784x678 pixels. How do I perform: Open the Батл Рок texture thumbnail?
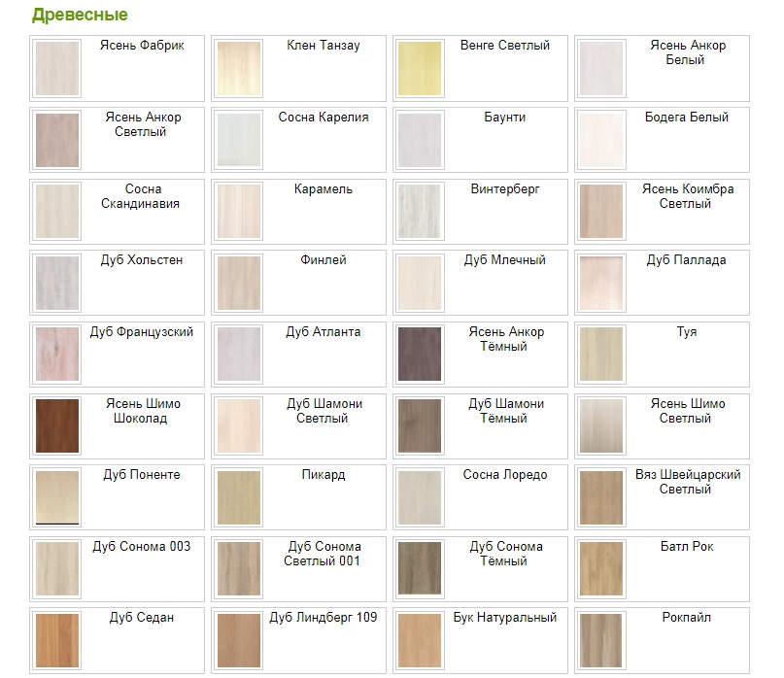pyautogui.click(x=602, y=569)
